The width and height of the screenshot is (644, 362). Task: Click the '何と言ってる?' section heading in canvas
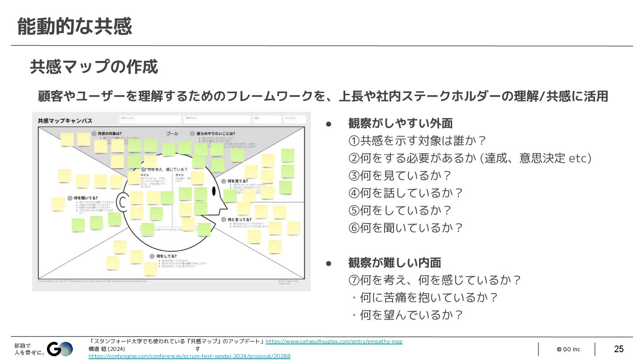tap(241, 219)
